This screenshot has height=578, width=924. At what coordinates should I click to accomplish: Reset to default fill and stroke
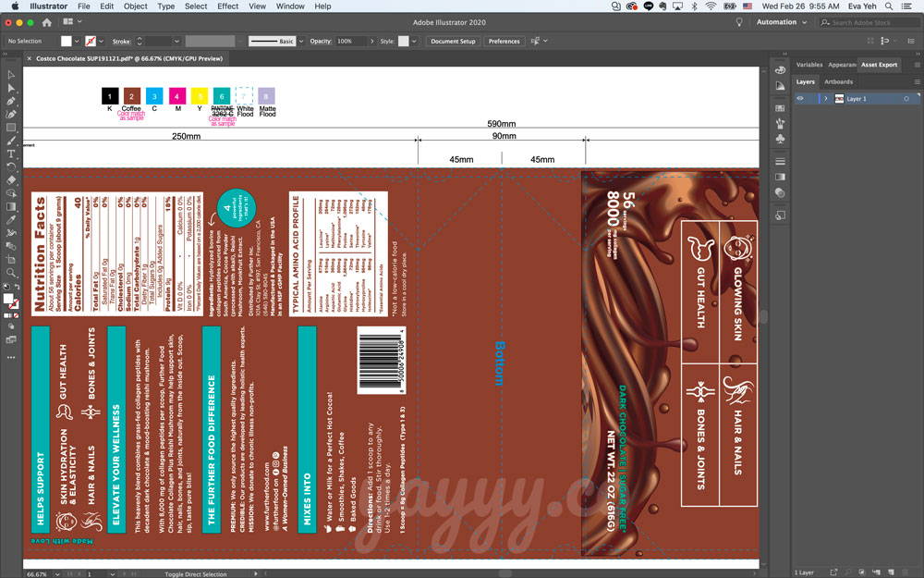point(6,288)
